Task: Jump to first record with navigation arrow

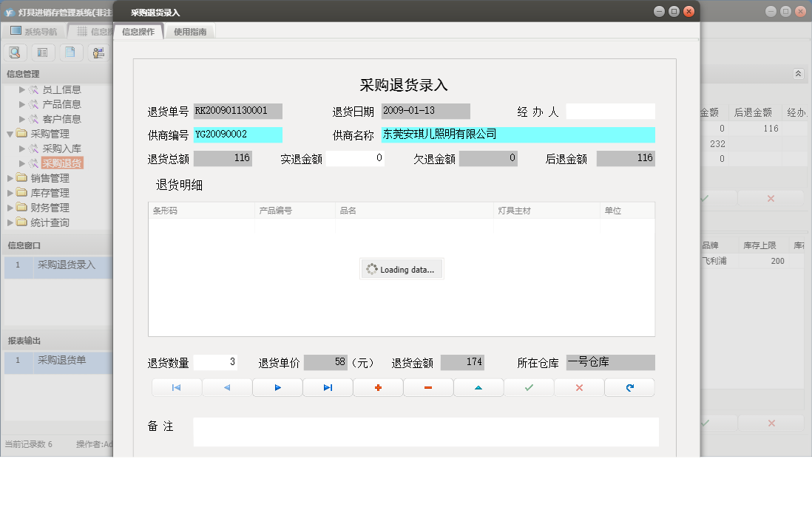Action: click(177, 387)
